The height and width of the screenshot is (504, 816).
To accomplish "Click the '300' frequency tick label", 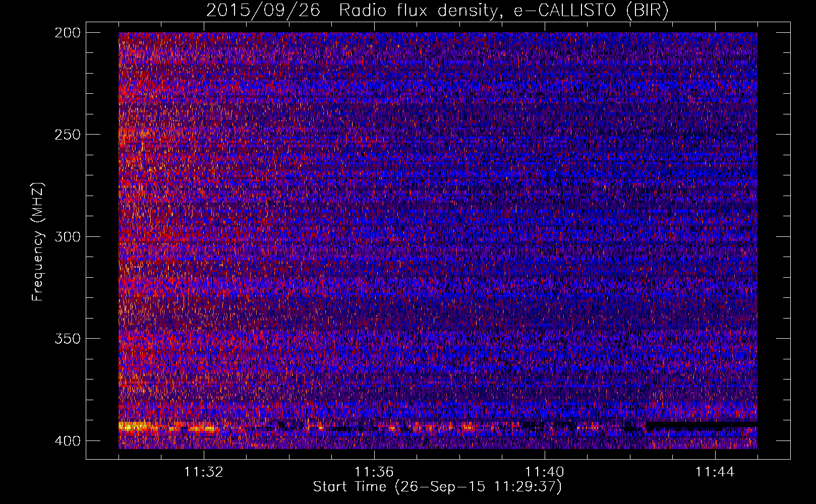I will pyautogui.click(x=67, y=236).
